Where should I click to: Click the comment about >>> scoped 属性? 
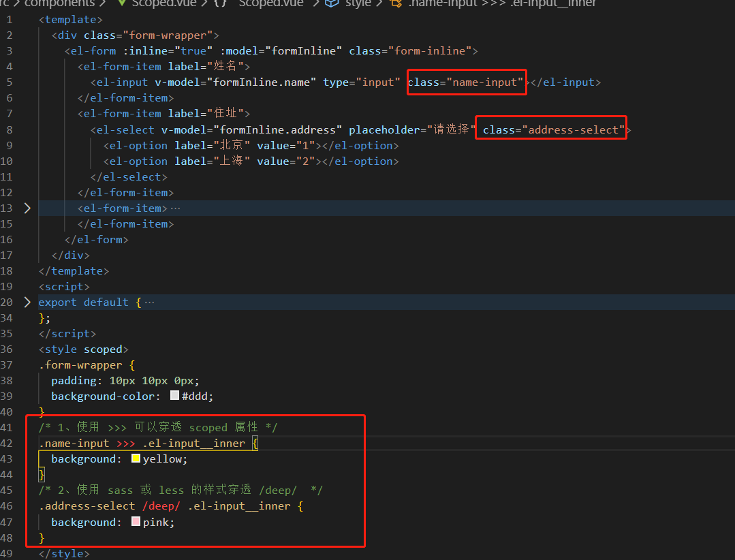158,427
